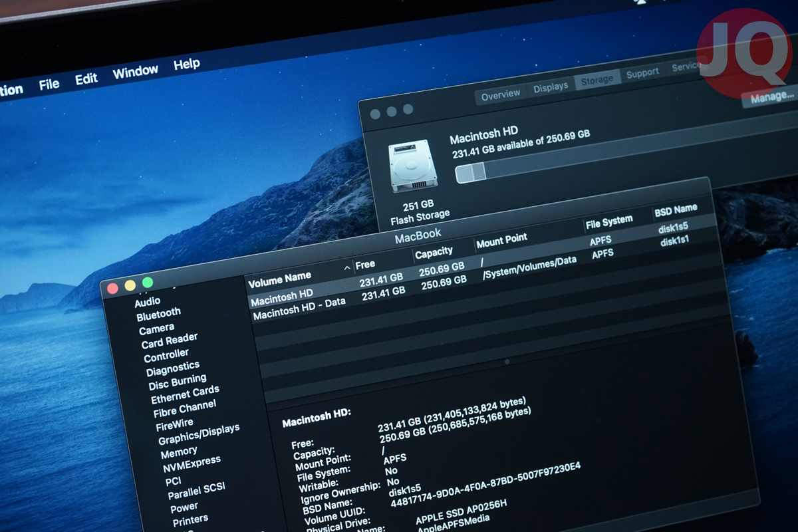Select Memory in the sidebar
The width and height of the screenshot is (798, 532).
click(179, 453)
